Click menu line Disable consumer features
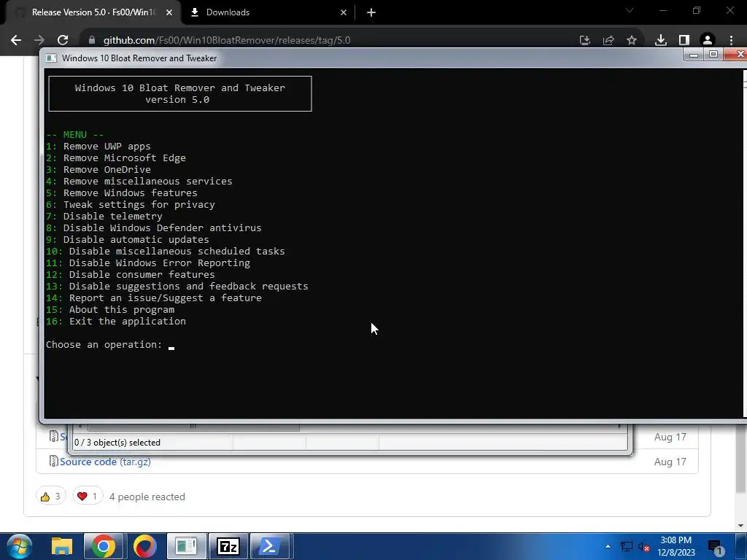 pos(130,275)
